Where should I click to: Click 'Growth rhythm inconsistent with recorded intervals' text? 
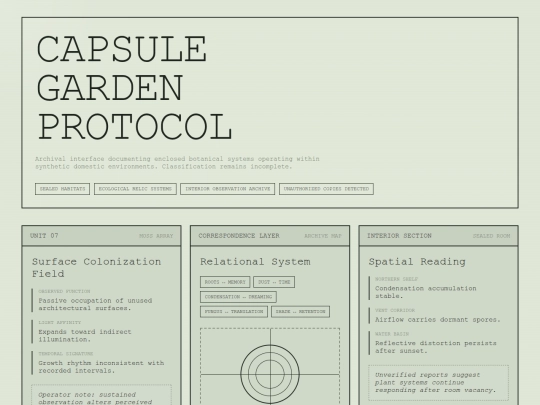[x=101, y=367]
